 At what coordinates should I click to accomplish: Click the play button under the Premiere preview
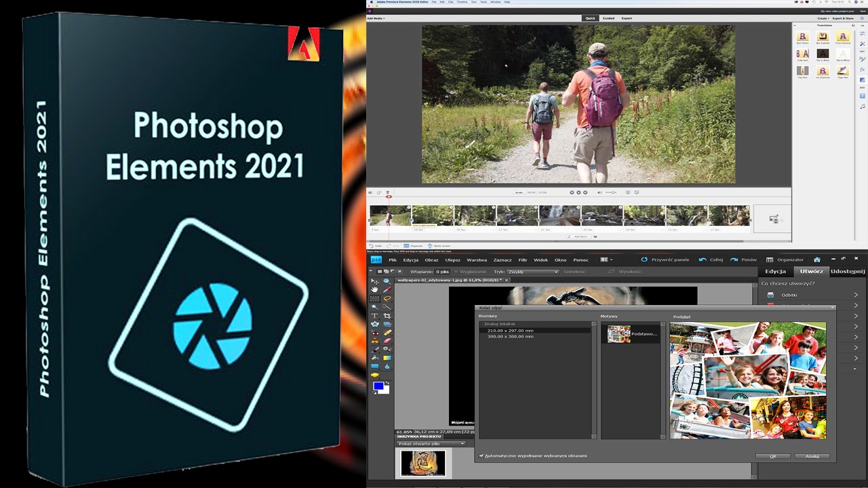pyautogui.click(x=578, y=192)
